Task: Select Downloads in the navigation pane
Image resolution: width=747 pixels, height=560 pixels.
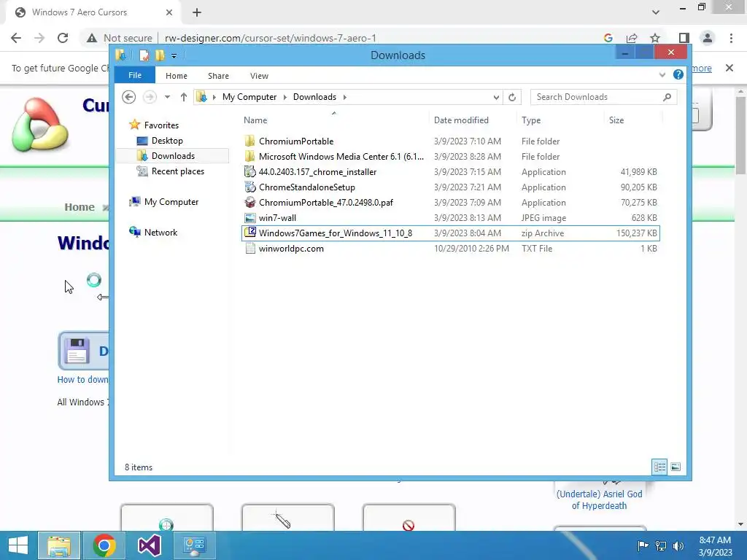Action: coord(172,156)
